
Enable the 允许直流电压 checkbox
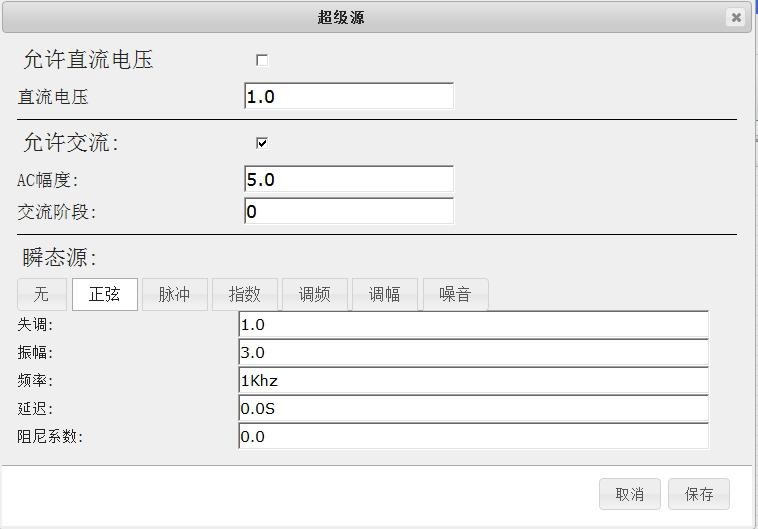click(262, 60)
